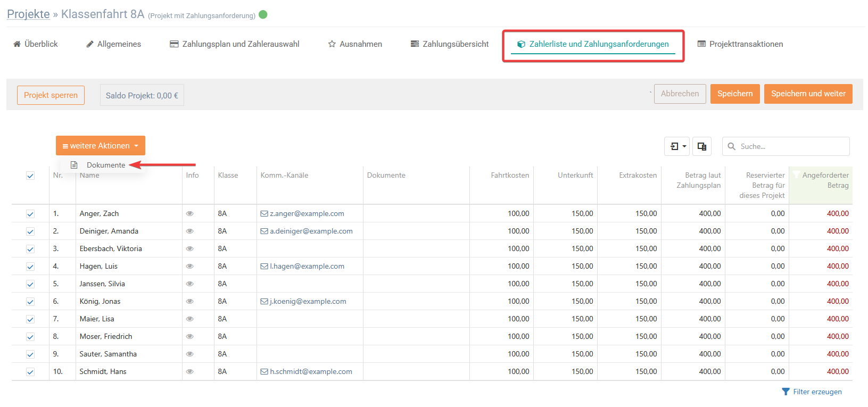Click 'Betrag laut Zahlungsplan' column header
The image size is (868, 407).
pyautogui.click(x=699, y=180)
